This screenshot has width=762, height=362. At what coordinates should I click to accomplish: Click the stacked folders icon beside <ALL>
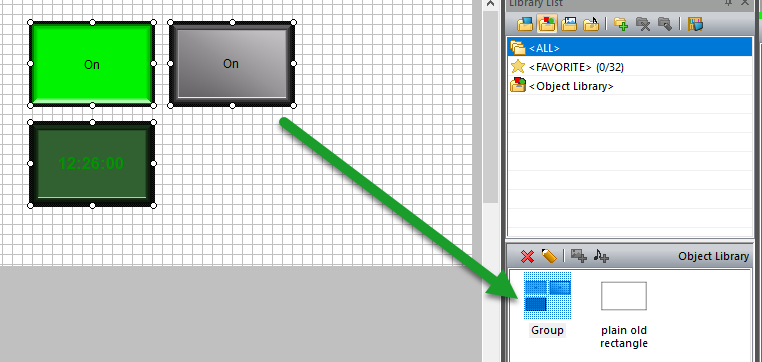pos(518,48)
